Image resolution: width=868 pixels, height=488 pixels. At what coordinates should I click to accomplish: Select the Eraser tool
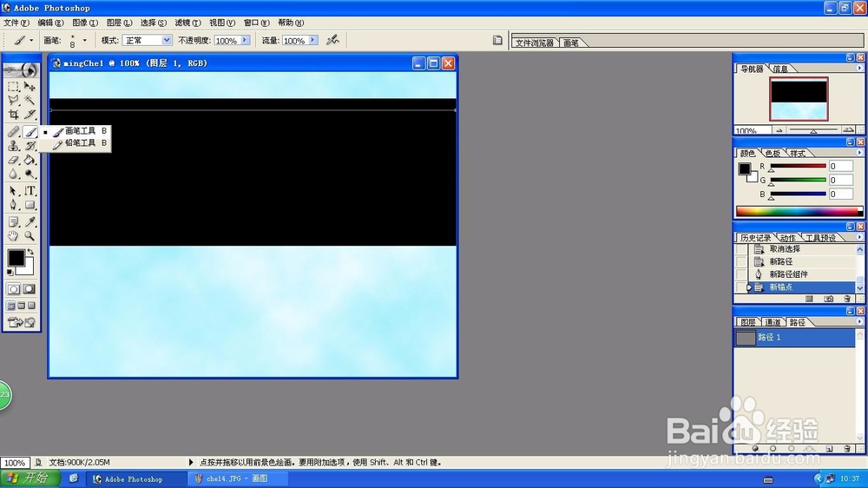tap(13, 160)
